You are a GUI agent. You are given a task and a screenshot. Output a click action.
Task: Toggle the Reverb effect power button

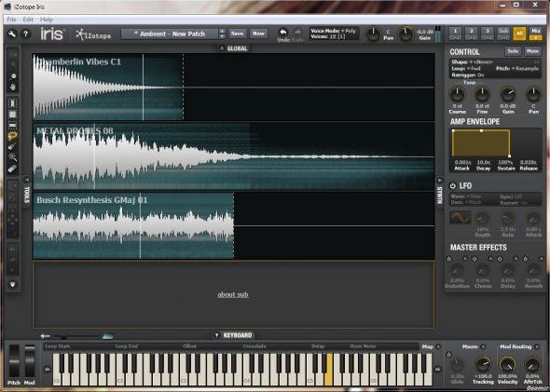pos(526,259)
